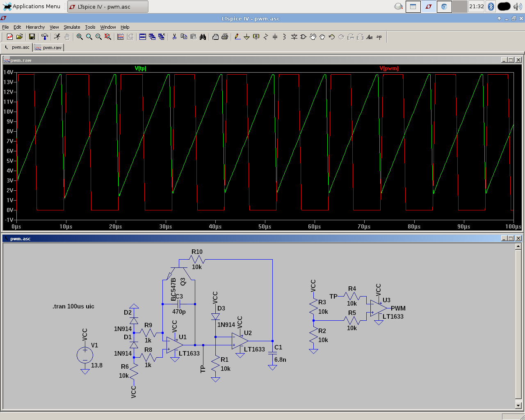The width and height of the screenshot is (525, 420).
Task: Open the Window menu
Action: [108, 27]
